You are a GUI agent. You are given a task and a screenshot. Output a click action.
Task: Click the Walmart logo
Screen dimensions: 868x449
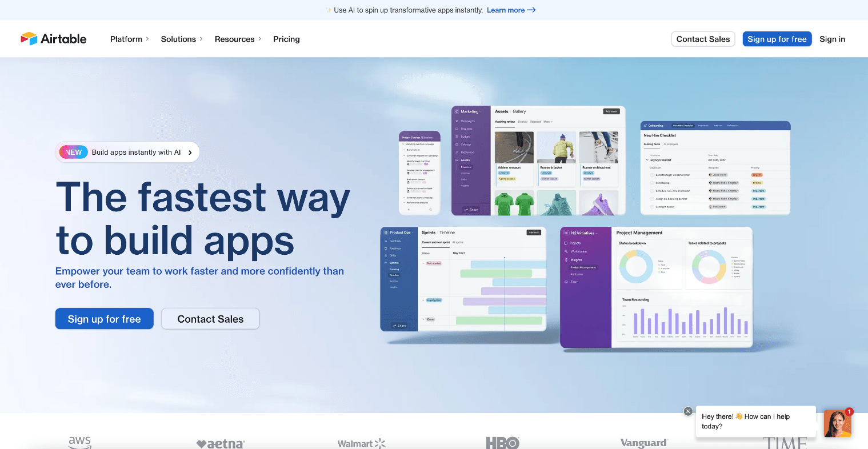pos(362,444)
